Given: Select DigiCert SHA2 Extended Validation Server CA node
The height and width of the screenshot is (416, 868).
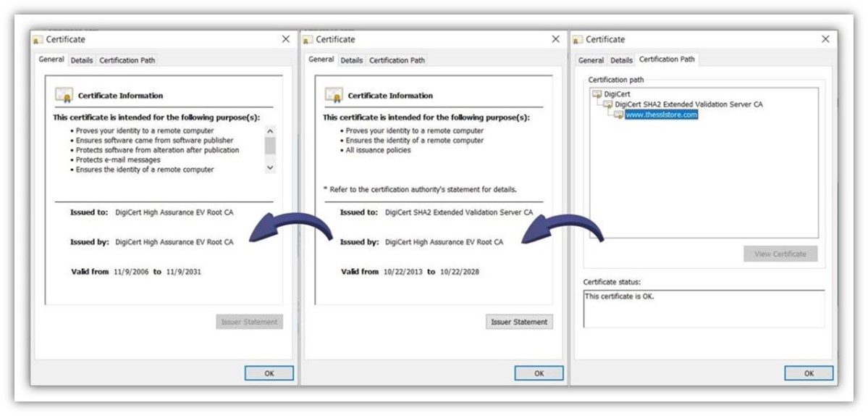Looking at the screenshot, I should coord(688,104).
